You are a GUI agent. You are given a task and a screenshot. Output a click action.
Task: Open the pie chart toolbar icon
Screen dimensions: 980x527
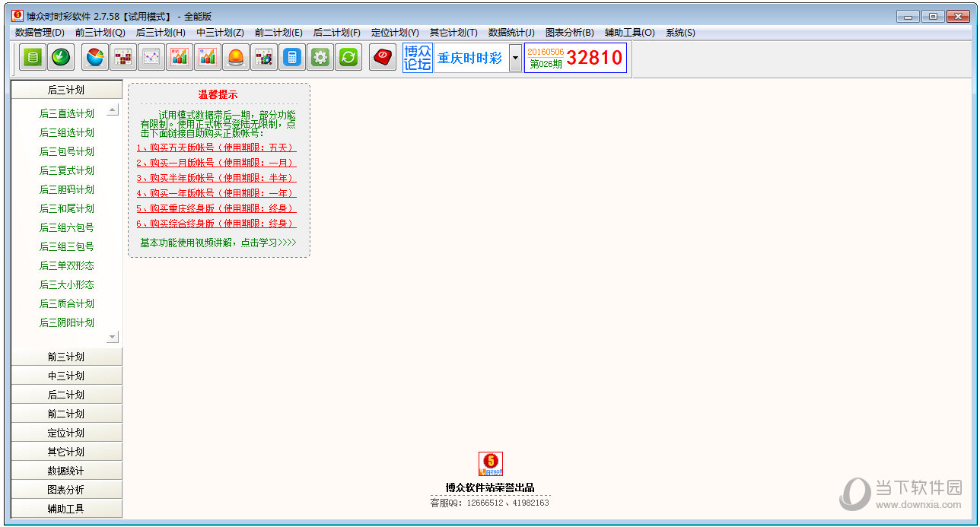pyautogui.click(x=94, y=57)
